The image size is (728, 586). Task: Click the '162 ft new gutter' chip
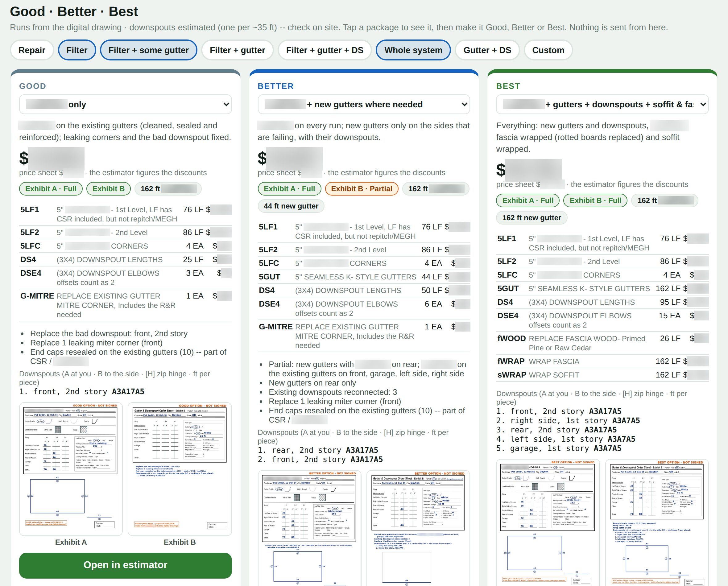tap(532, 218)
